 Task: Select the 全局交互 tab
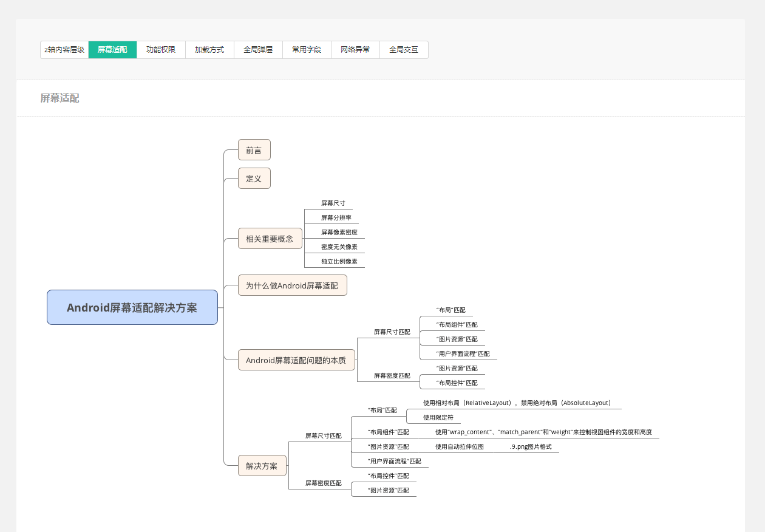pyautogui.click(x=404, y=50)
